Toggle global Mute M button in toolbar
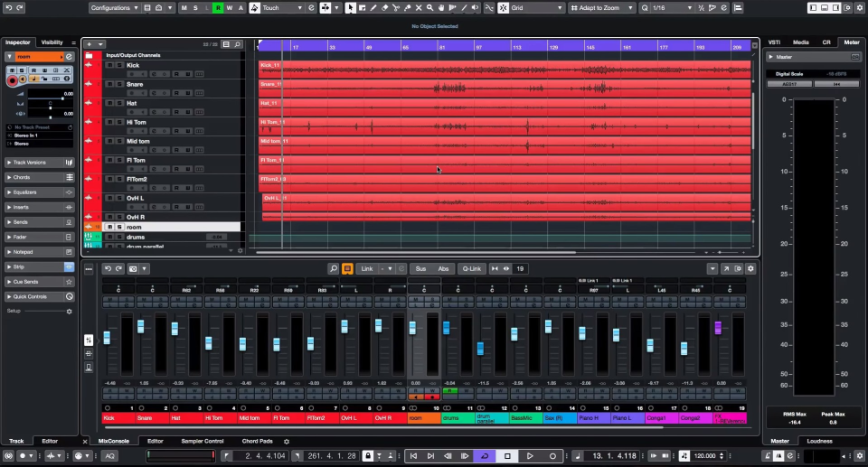 pyautogui.click(x=184, y=8)
